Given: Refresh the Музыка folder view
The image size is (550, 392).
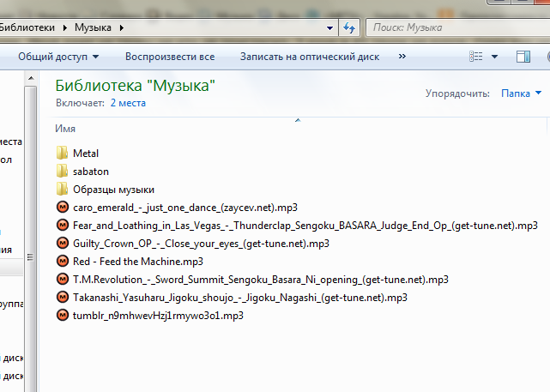Looking at the screenshot, I should tap(349, 27).
